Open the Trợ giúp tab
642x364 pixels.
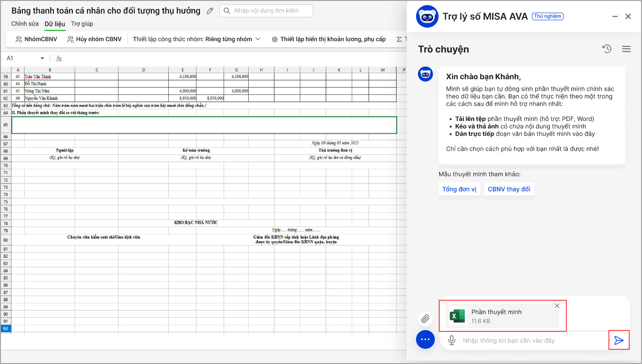tap(82, 24)
